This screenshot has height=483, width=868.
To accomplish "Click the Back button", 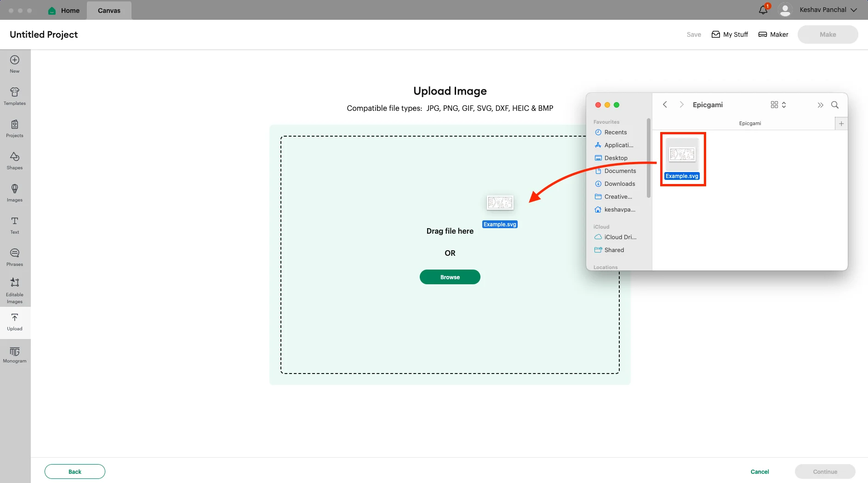I will pyautogui.click(x=75, y=471).
